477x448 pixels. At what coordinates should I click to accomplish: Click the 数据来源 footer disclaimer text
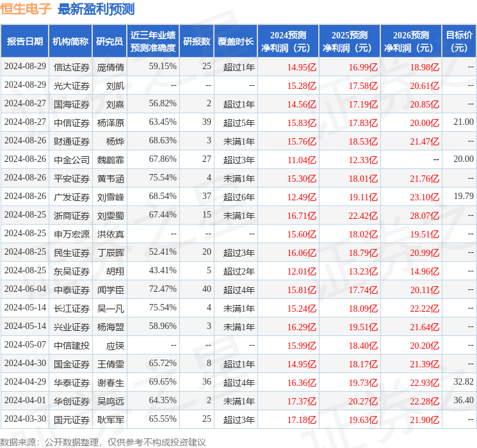click(x=103, y=442)
